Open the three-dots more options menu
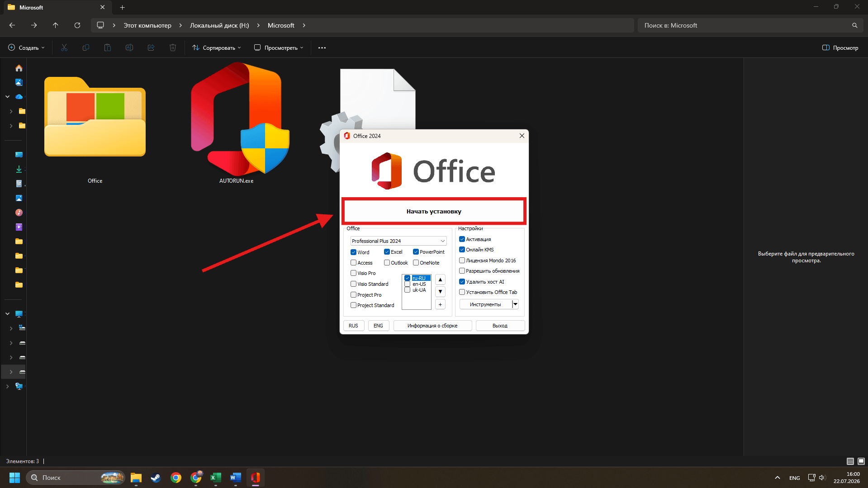This screenshot has height=488, width=868. click(x=322, y=47)
